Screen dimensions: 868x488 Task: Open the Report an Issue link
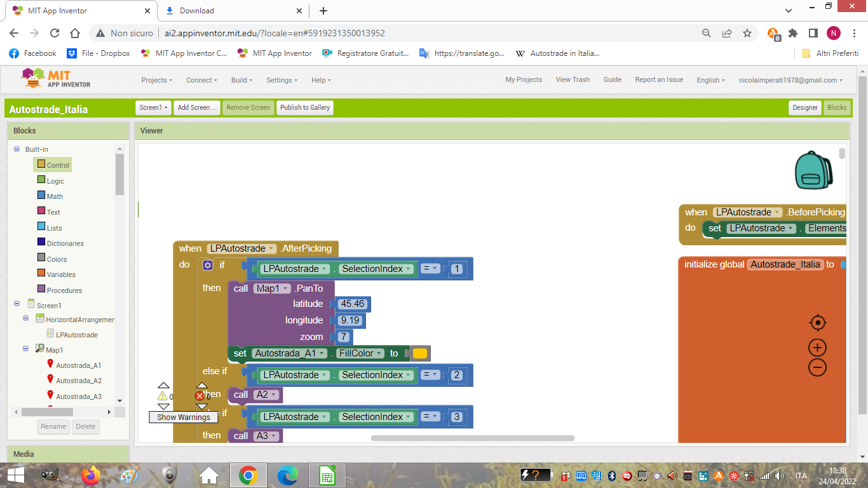click(659, 80)
